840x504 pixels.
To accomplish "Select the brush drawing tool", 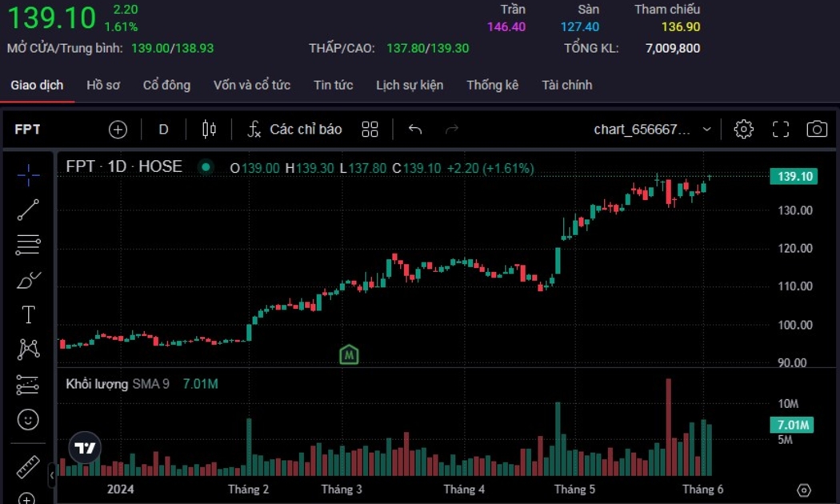I will tap(28, 280).
